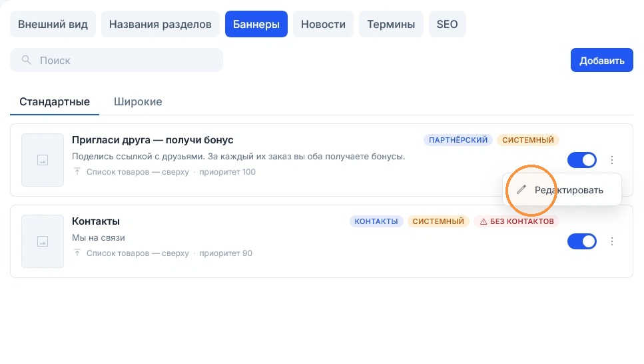Select Редактировать from the context menu
The image size is (644, 364).
pyautogui.click(x=562, y=190)
